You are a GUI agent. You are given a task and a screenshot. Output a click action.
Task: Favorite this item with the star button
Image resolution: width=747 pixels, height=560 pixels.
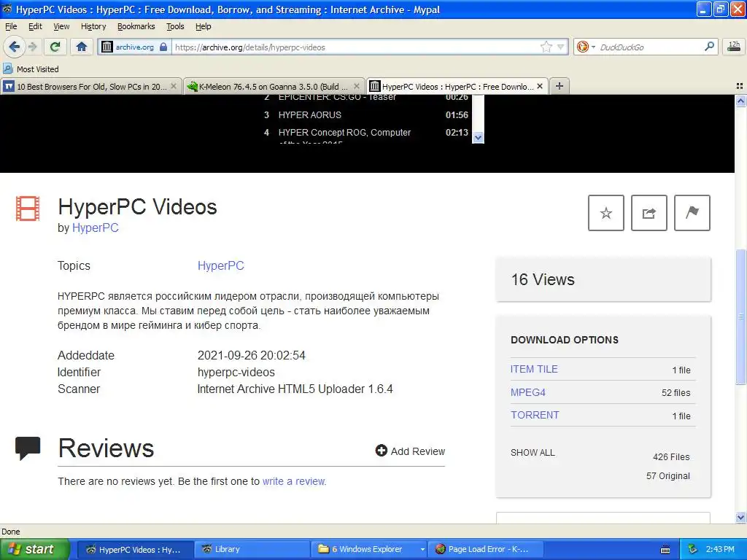[x=605, y=213]
